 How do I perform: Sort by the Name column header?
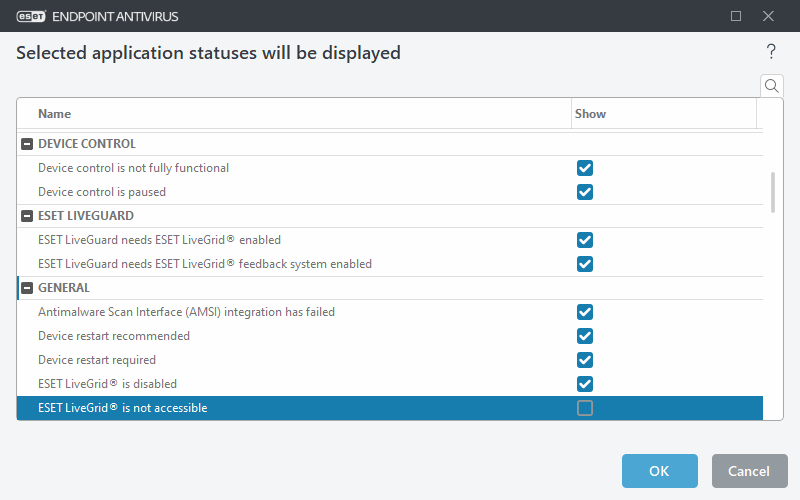[x=294, y=114]
